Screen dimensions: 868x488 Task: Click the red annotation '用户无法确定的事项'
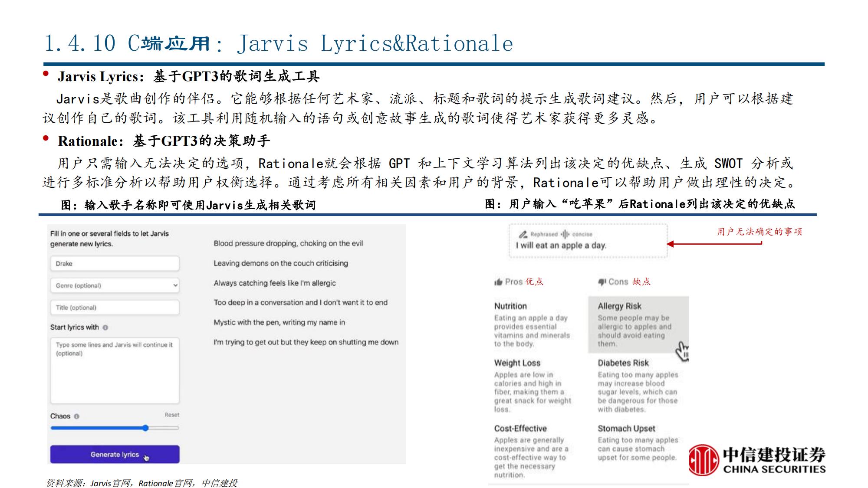tap(759, 232)
